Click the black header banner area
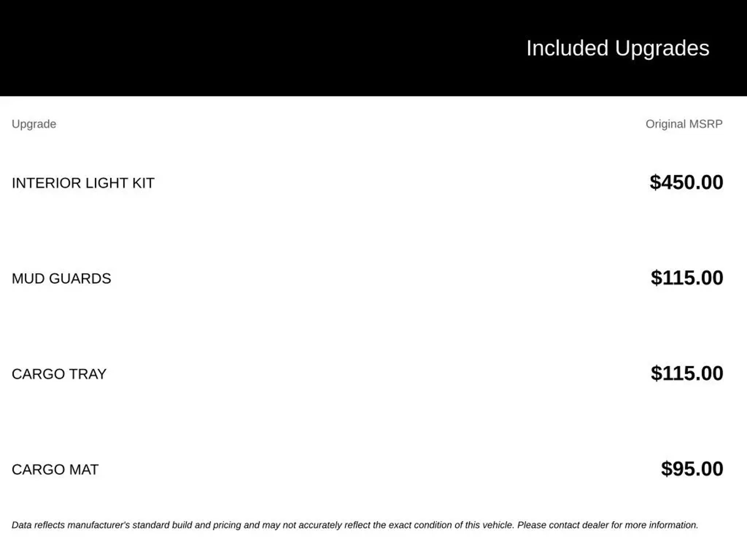The height and width of the screenshot is (560, 747). click(x=373, y=48)
